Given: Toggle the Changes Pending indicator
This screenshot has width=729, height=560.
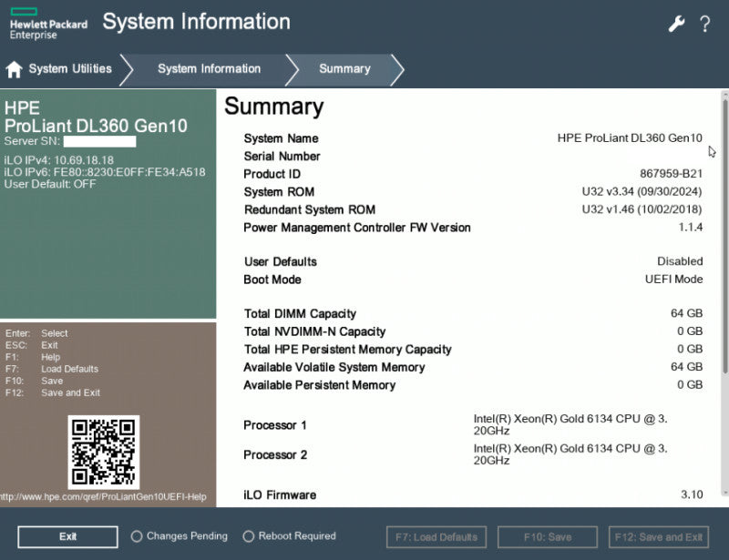Looking at the screenshot, I should pos(136,536).
